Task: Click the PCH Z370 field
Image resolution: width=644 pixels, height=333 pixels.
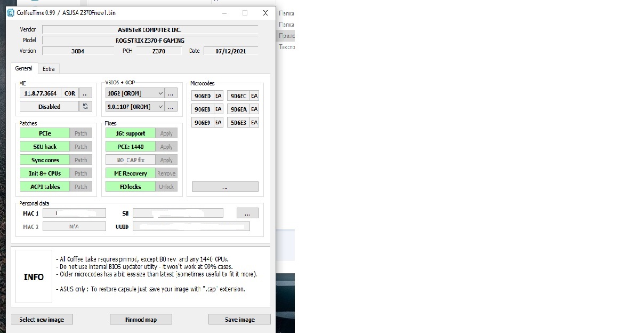Action: (158, 51)
